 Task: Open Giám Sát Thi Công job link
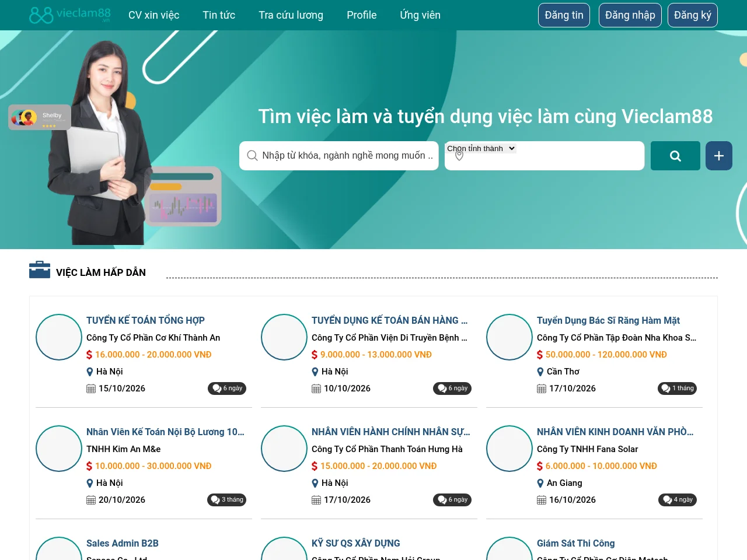pos(576,543)
